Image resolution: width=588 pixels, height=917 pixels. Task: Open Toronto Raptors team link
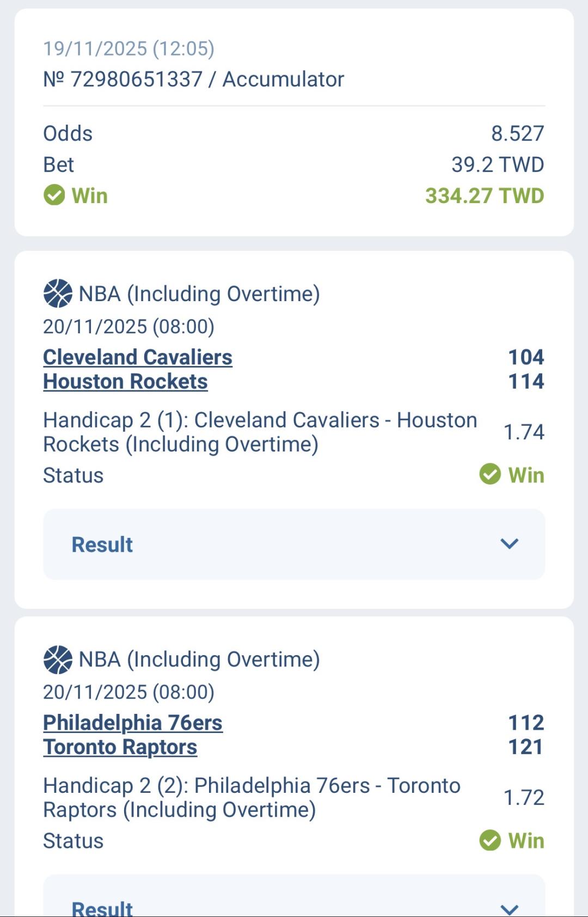click(x=120, y=747)
